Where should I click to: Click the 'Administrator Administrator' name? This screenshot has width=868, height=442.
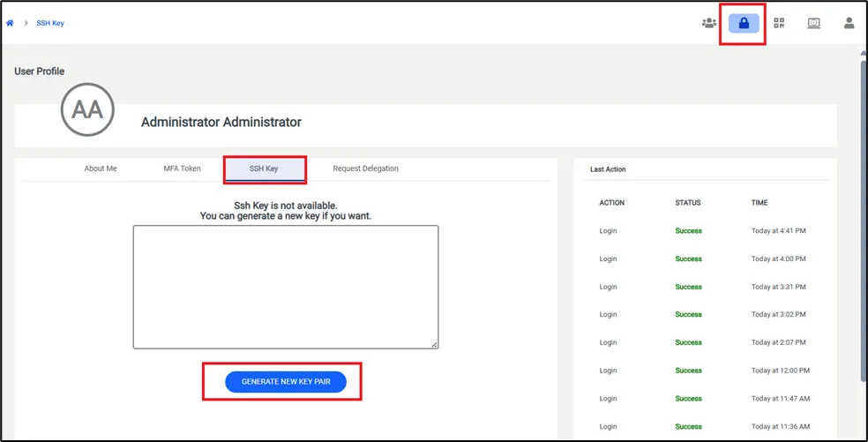[221, 122]
